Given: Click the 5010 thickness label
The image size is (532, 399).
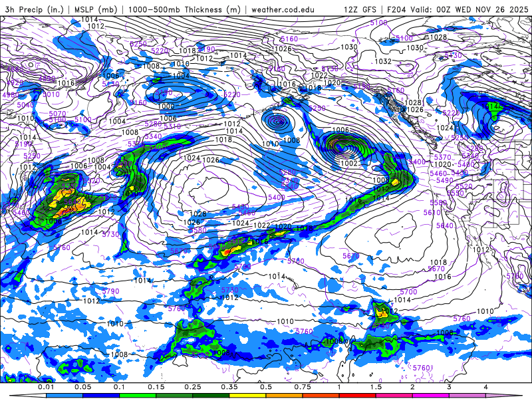Looking at the screenshot, I should [51, 94].
